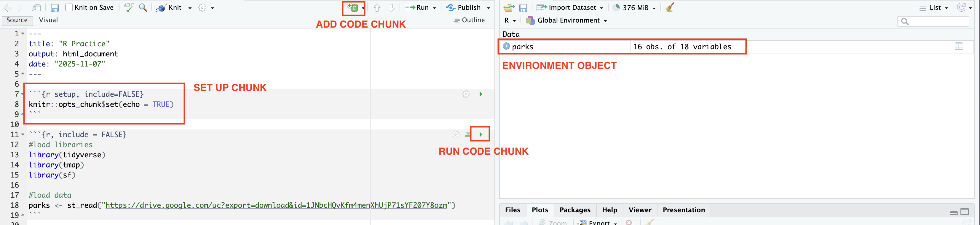This screenshot has width=980, height=225.
Task: Clear environment objects with the broom icon
Action: tap(670, 8)
